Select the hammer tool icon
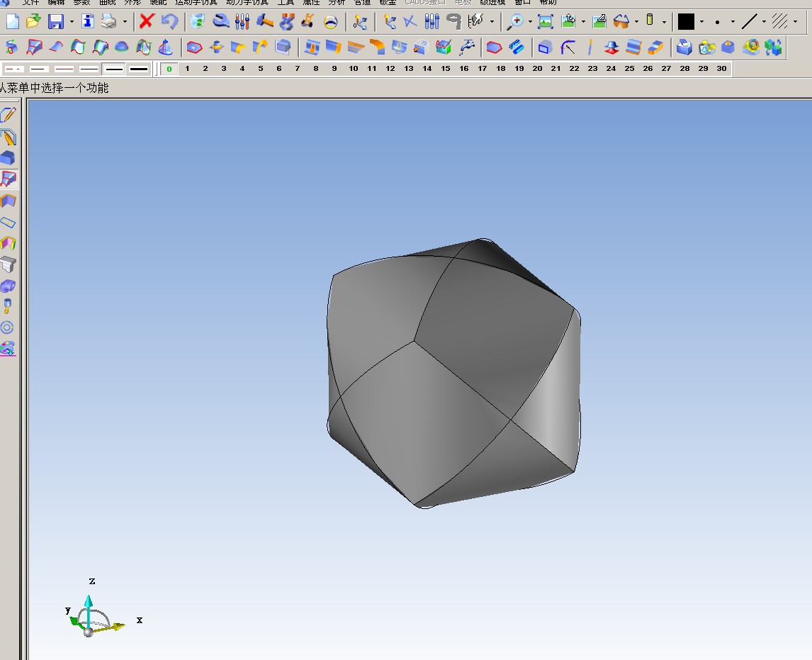 [x=264, y=21]
